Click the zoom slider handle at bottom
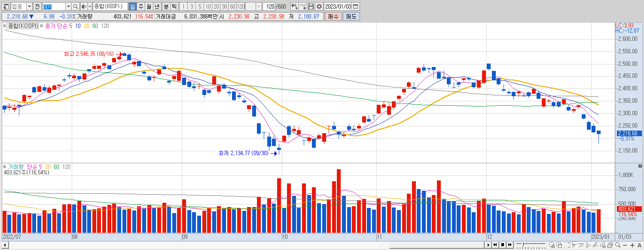 point(523,244)
